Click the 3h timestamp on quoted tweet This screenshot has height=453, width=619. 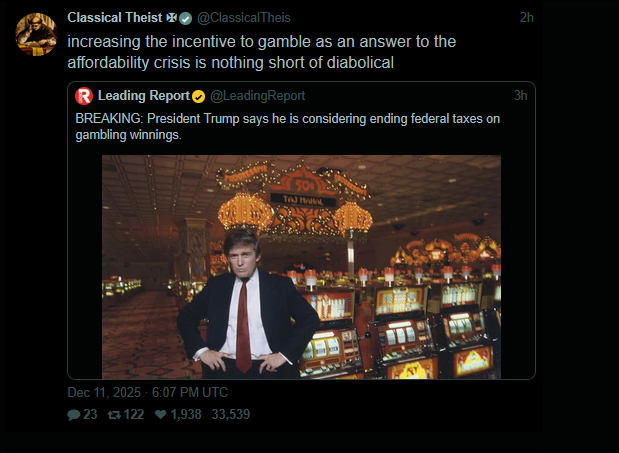coord(520,96)
